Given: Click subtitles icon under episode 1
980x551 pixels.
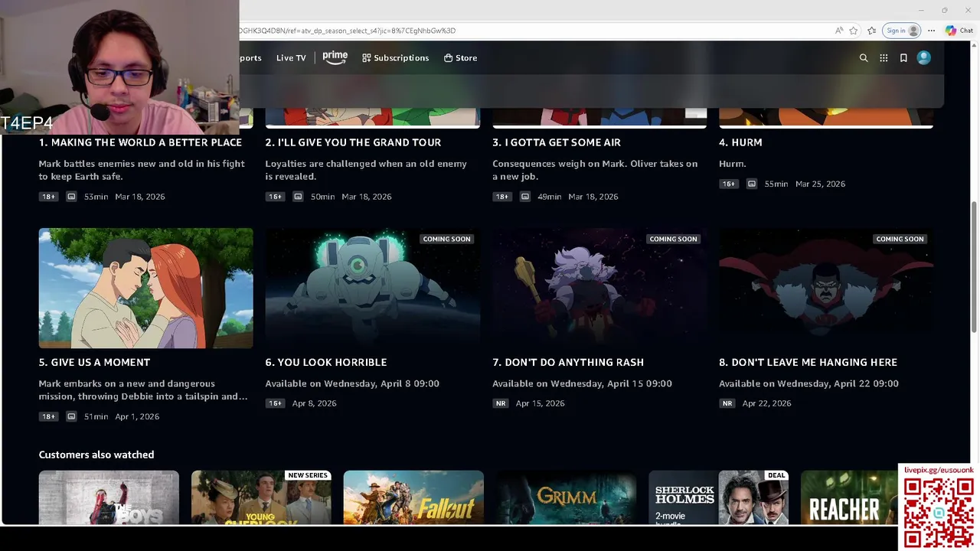Looking at the screenshot, I should [x=71, y=197].
